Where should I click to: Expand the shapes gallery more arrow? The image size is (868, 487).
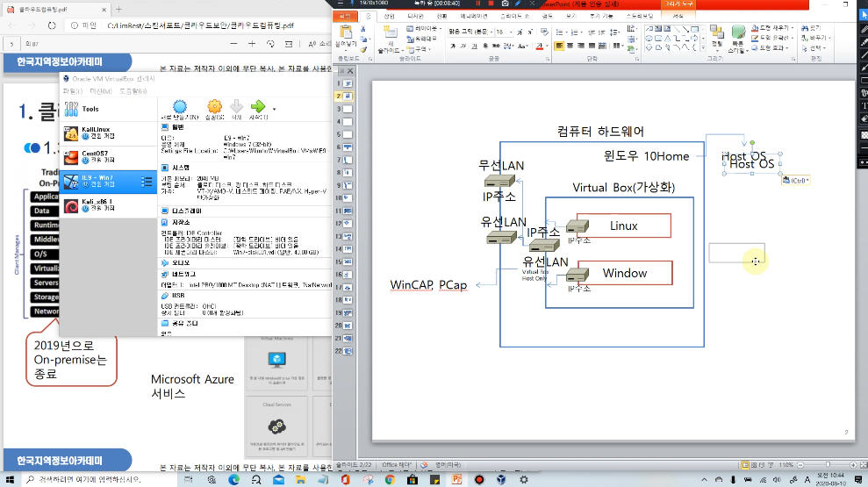coord(703,49)
